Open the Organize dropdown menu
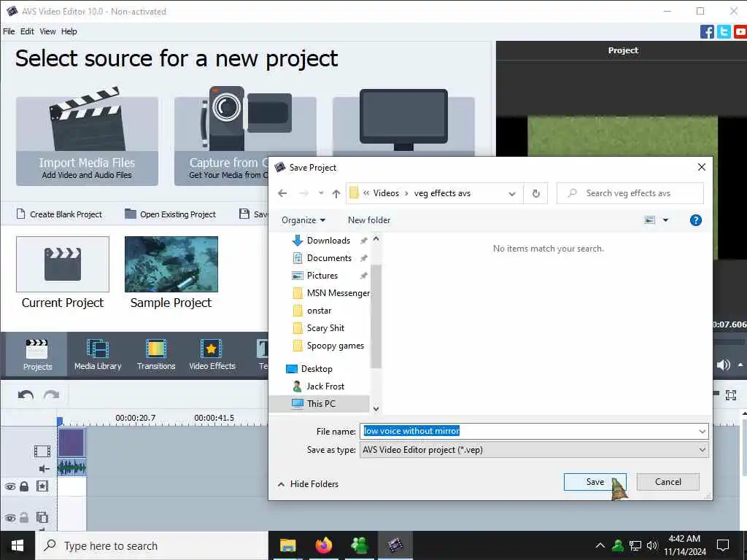 coord(303,220)
